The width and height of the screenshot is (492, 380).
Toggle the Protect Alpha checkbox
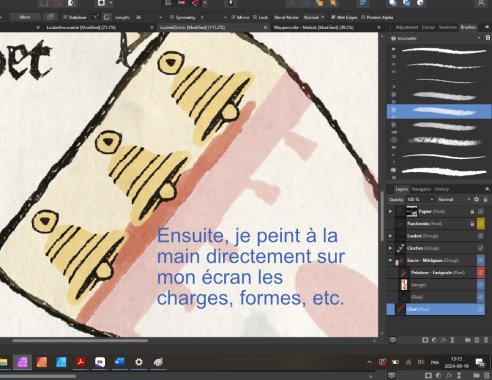coord(363,17)
